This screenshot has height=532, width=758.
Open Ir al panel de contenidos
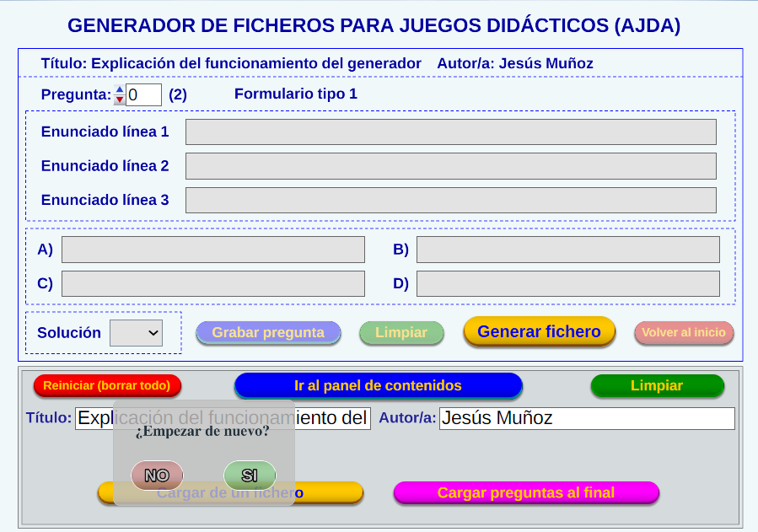click(x=378, y=385)
